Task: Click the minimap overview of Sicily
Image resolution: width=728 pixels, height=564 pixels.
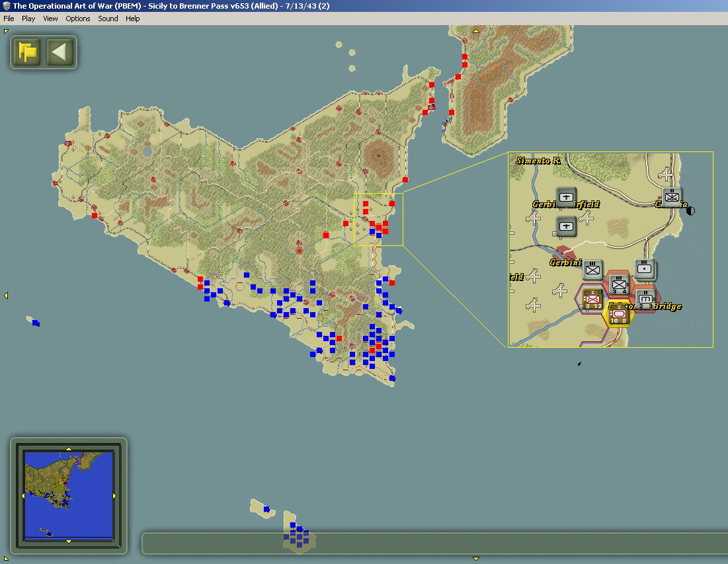Action: pos(69,495)
